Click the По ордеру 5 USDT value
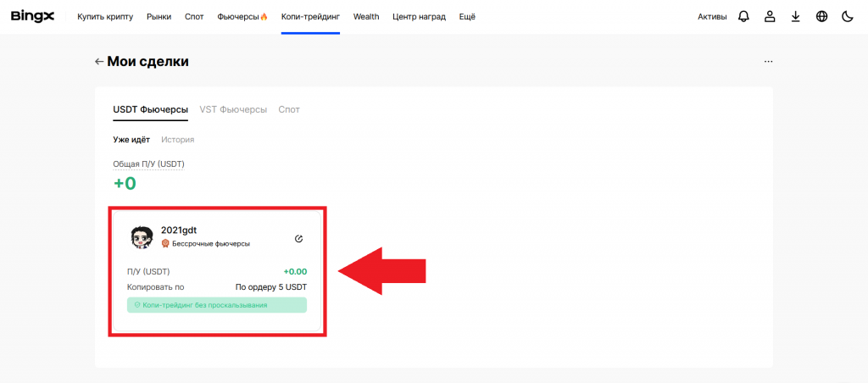 click(x=271, y=287)
